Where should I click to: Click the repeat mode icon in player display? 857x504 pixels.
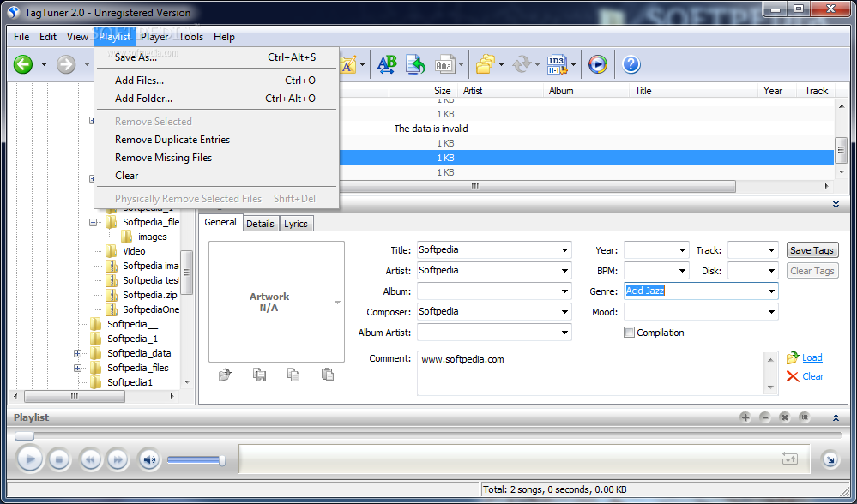pyautogui.click(x=790, y=459)
